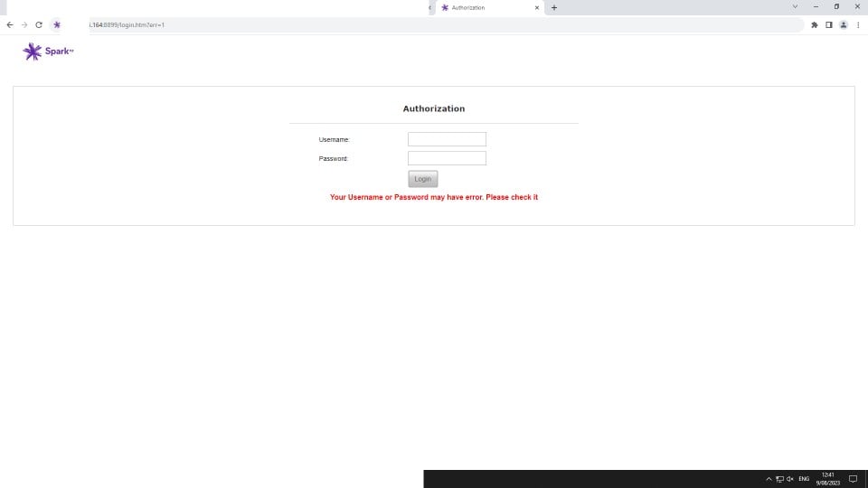Image resolution: width=868 pixels, height=488 pixels.
Task: Open the browser extensions puzzle icon
Action: point(815,25)
